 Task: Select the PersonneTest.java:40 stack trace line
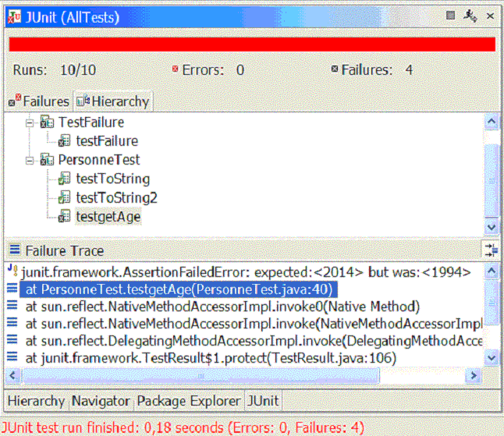(178, 289)
